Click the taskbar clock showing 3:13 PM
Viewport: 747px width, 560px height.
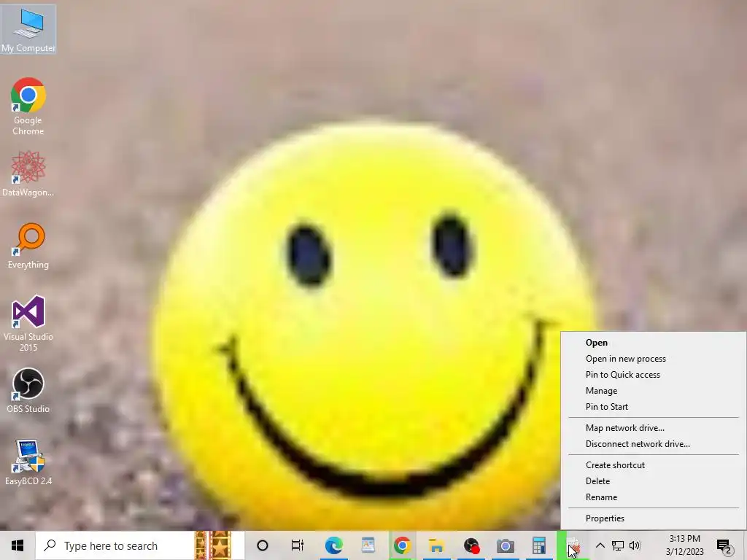point(684,545)
